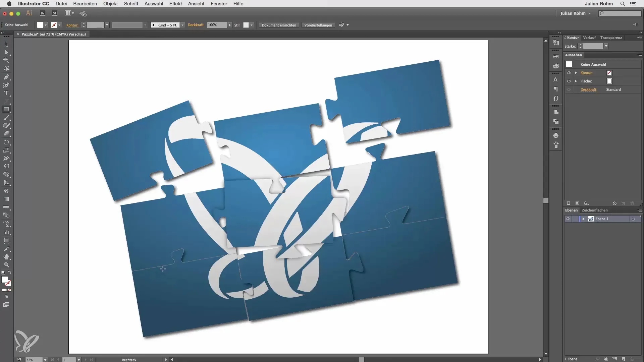The height and width of the screenshot is (362, 644).
Task: Open the Objekt menu
Action: [110, 4]
